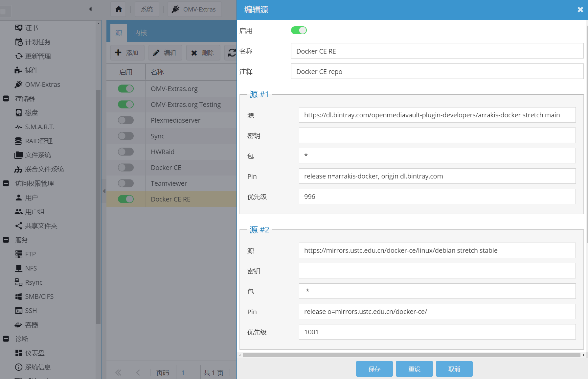Click the 源 #1 source URL field
The width and height of the screenshot is (588, 379).
tap(437, 115)
